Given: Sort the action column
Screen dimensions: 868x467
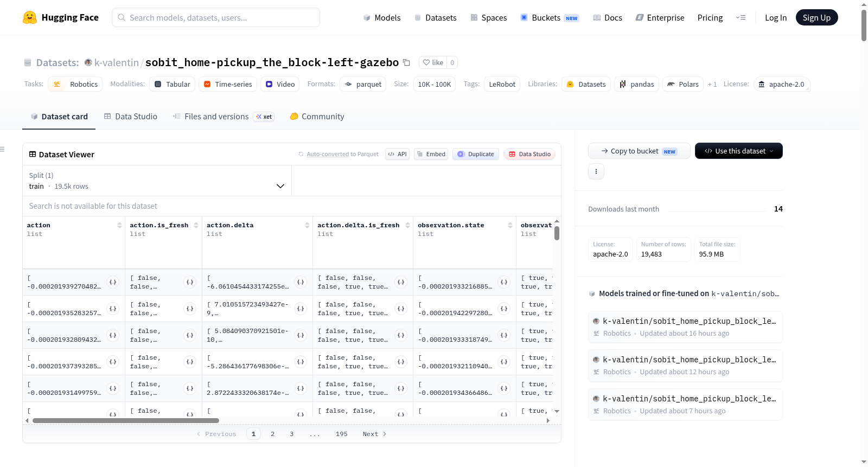Looking at the screenshot, I should pyautogui.click(x=119, y=225).
